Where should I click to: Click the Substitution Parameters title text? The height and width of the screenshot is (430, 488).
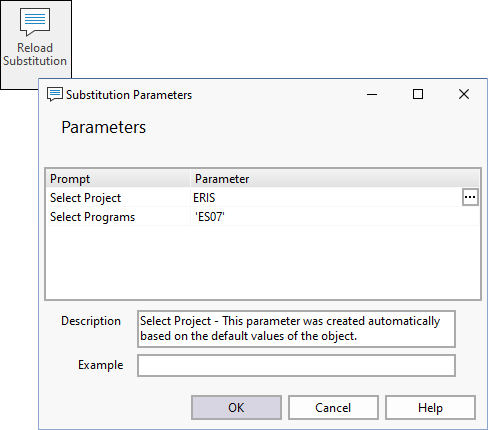[129, 95]
